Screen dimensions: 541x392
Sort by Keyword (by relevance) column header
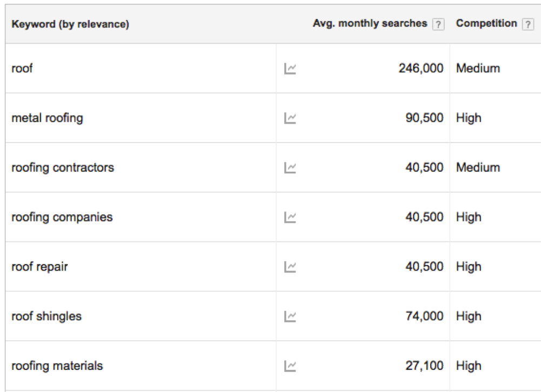tap(70, 25)
